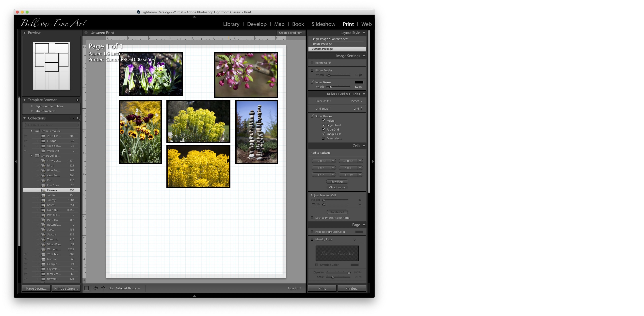Click the Custom Package layout style

tap(336, 49)
